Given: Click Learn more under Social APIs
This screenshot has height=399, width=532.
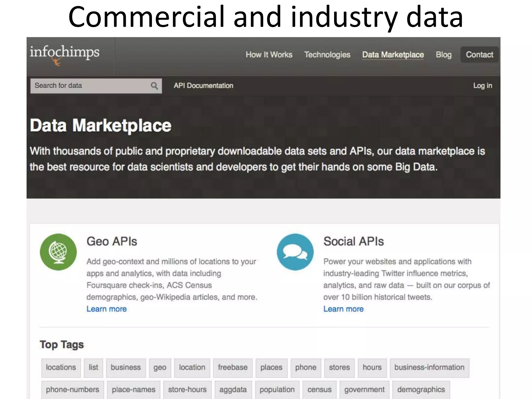Looking at the screenshot, I should click(343, 309).
